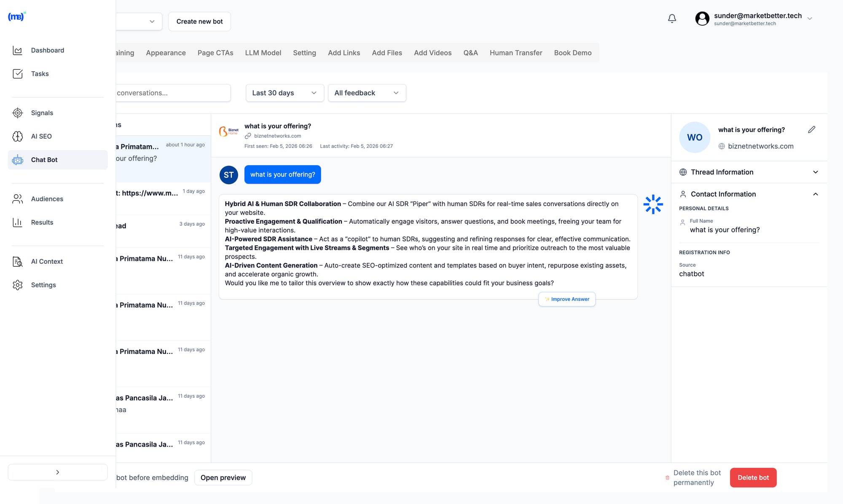843x504 pixels.
Task: Select the Chat Bot sidebar icon
Action: click(44, 160)
